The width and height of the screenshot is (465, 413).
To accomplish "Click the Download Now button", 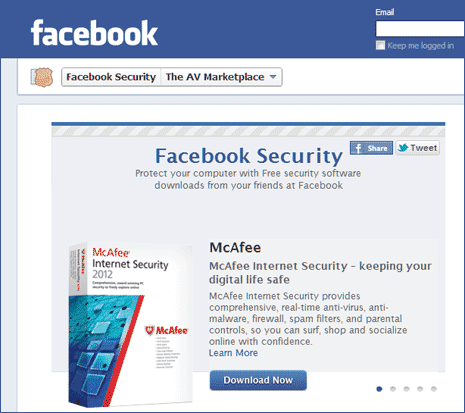I will [x=258, y=380].
